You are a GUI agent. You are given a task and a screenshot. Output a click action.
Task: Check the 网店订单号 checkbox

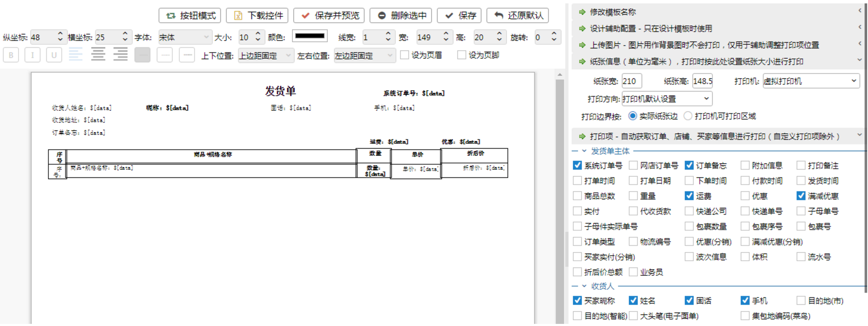pyautogui.click(x=633, y=166)
